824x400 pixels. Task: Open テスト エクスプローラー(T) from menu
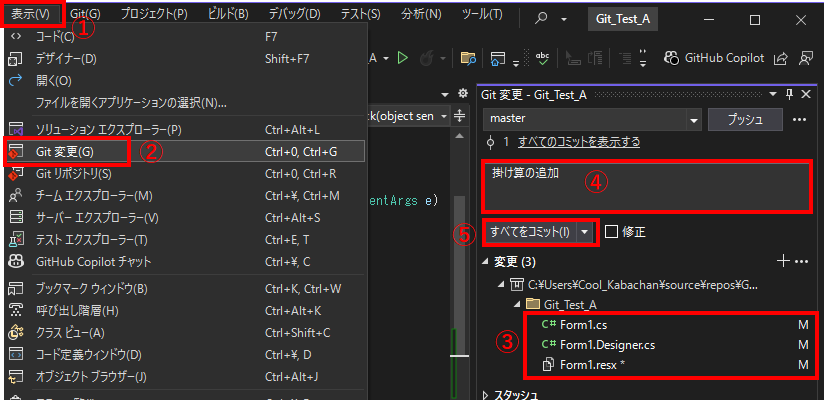(x=185, y=240)
